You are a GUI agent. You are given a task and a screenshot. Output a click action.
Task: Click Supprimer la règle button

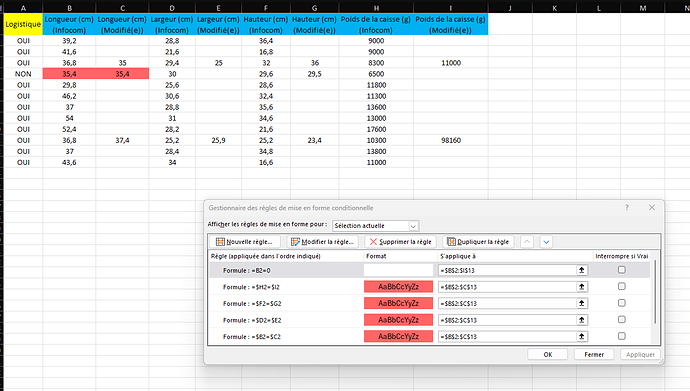coord(400,241)
